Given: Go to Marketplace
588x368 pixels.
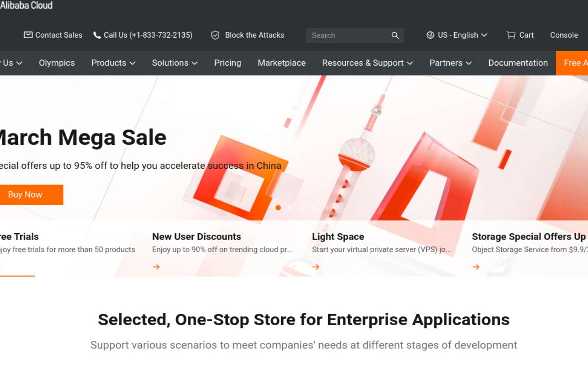Looking at the screenshot, I should coord(282,63).
